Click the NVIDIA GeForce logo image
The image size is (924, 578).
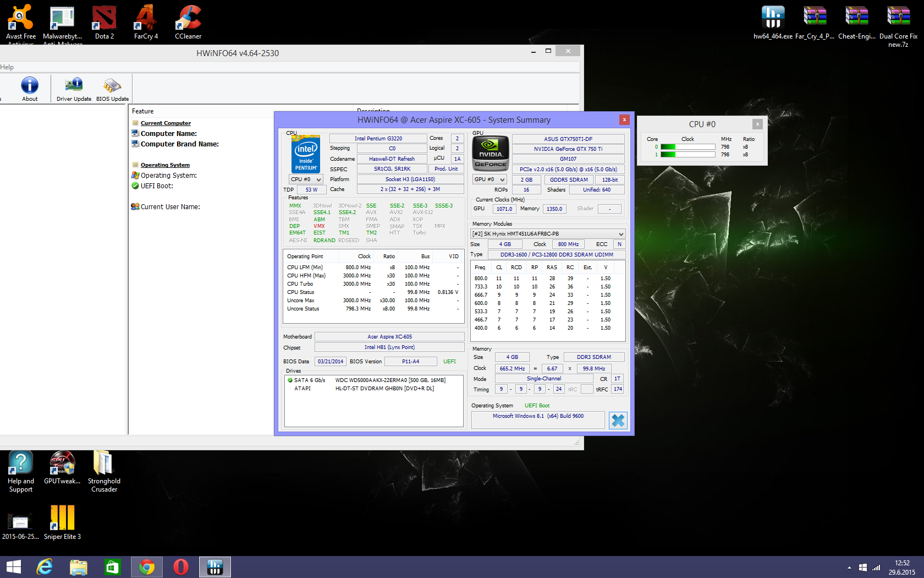click(x=491, y=154)
